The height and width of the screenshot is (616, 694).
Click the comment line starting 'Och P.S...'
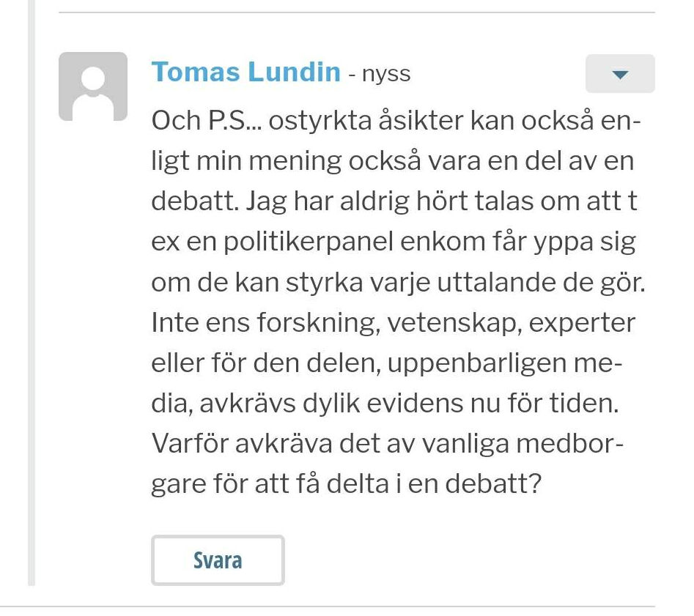click(x=396, y=120)
